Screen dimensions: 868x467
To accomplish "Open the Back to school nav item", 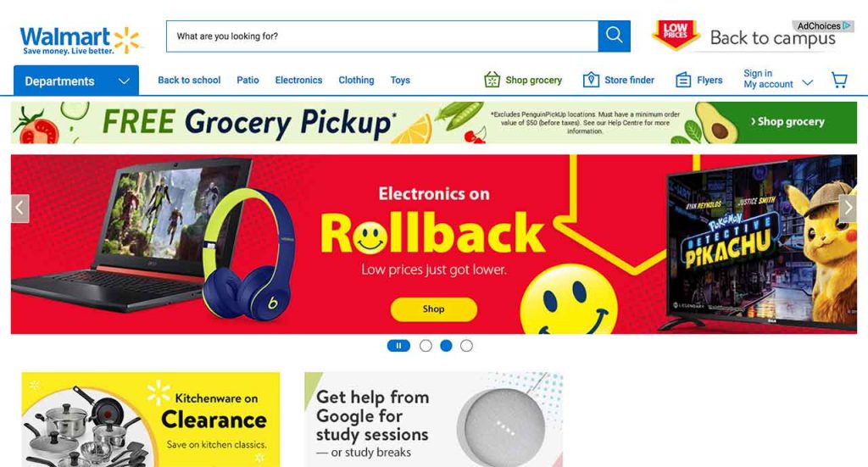I will [x=189, y=81].
